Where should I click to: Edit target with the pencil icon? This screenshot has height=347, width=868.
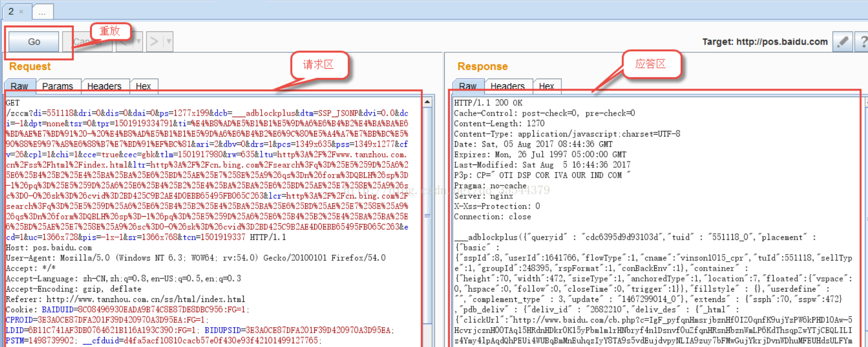[x=842, y=42]
